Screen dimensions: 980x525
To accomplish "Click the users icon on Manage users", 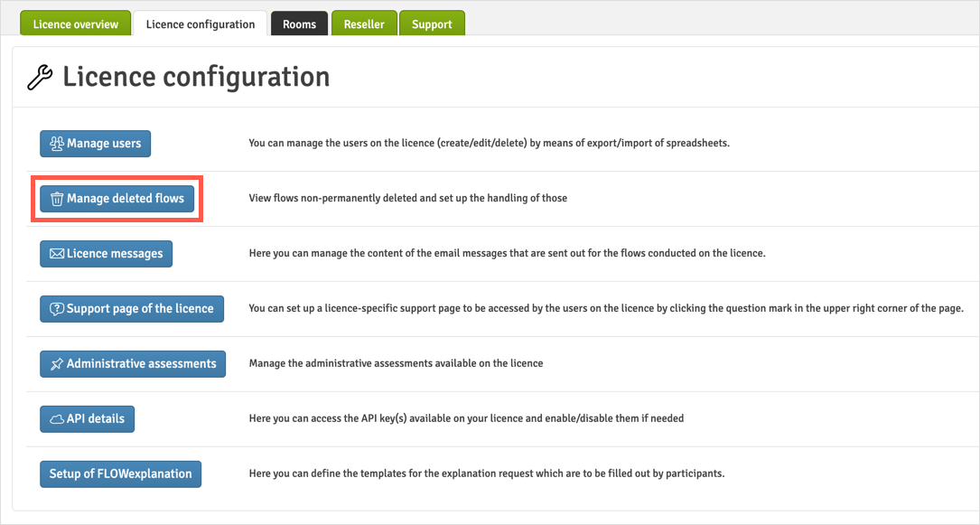I will (57, 144).
